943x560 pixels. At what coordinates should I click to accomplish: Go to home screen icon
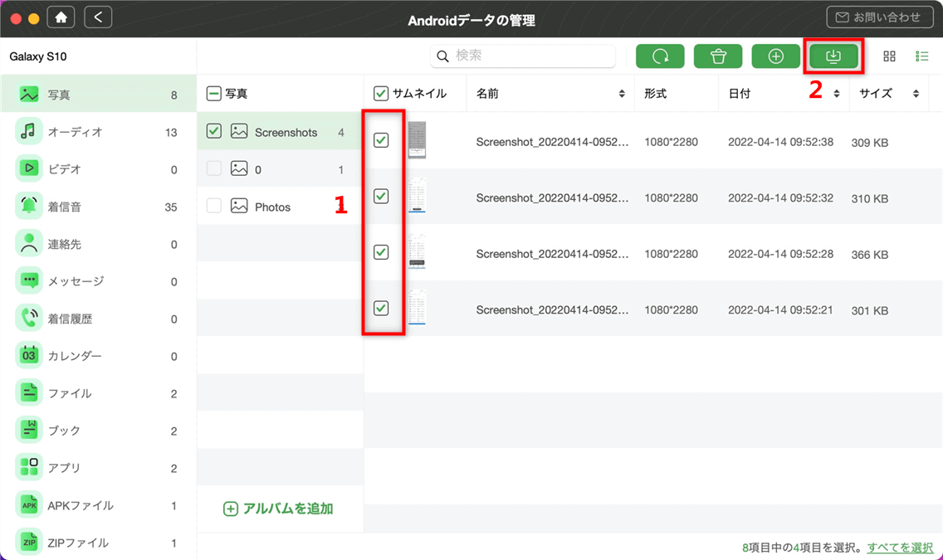tap(61, 17)
